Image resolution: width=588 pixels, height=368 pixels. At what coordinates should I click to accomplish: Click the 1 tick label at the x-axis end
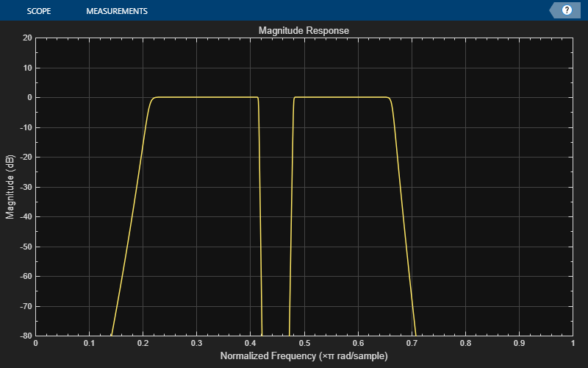572,344
